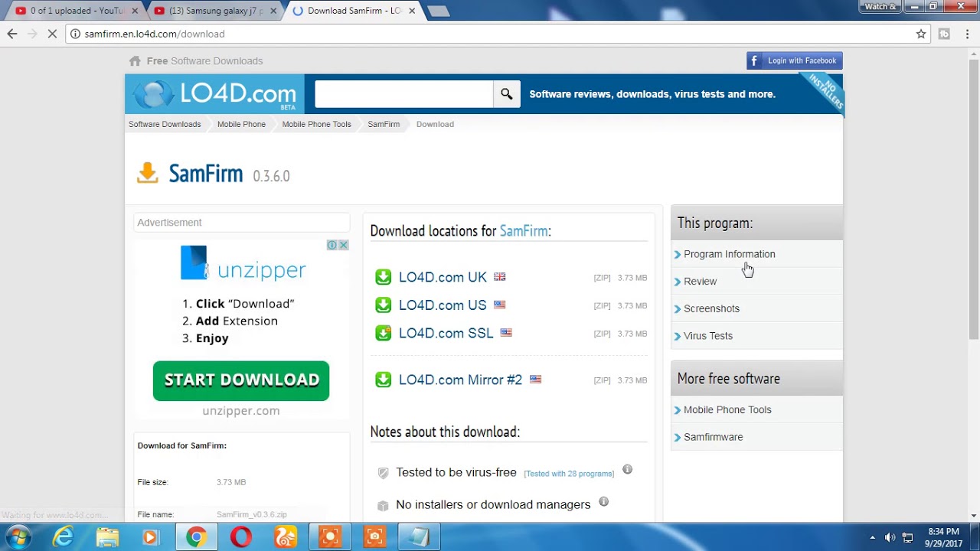
Task: Open Opera browser from taskbar
Action: coord(240,537)
